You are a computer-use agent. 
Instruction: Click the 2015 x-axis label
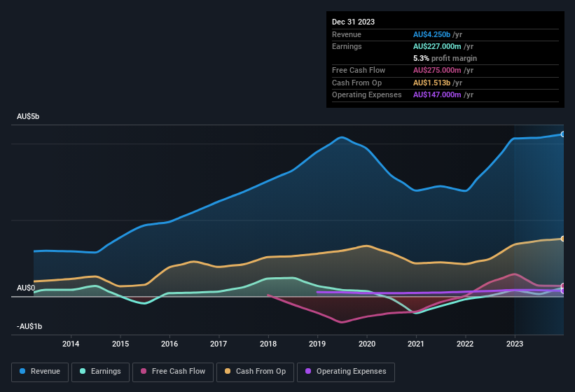(120, 344)
